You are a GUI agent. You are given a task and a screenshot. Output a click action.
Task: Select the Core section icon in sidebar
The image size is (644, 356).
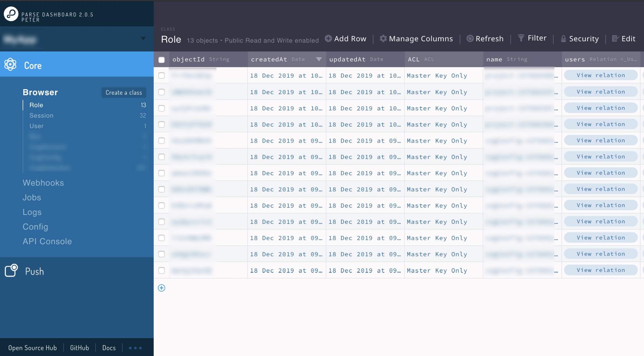(11, 64)
